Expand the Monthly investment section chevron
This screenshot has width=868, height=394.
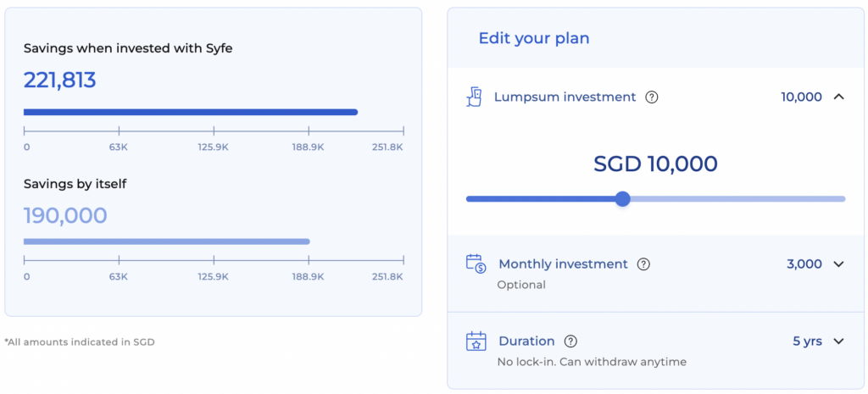coord(838,264)
